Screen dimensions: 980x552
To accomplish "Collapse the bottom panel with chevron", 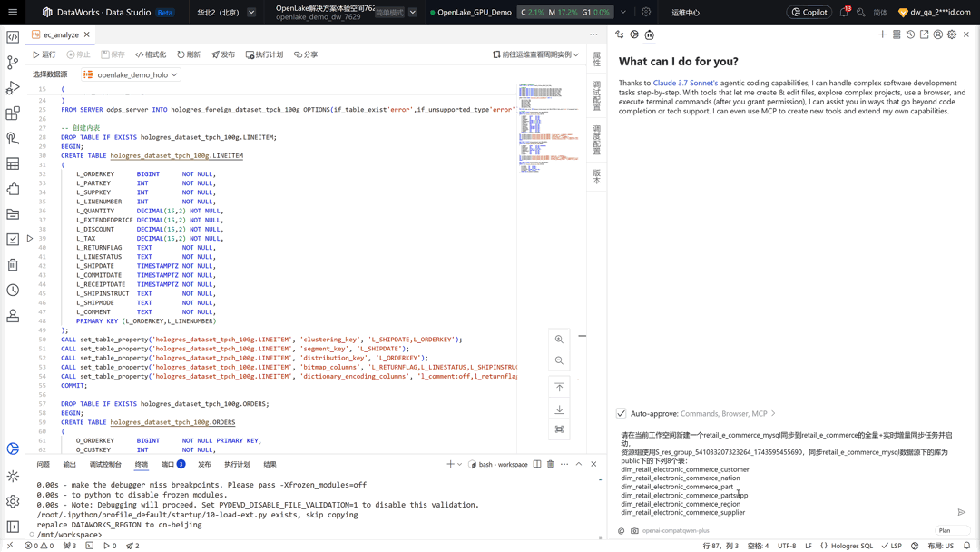I will [x=579, y=465].
